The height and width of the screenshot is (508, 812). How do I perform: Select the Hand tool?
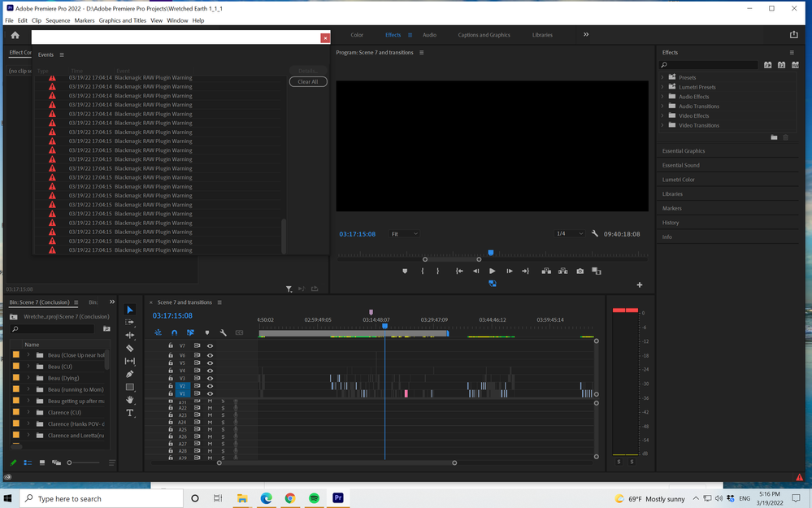point(130,400)
